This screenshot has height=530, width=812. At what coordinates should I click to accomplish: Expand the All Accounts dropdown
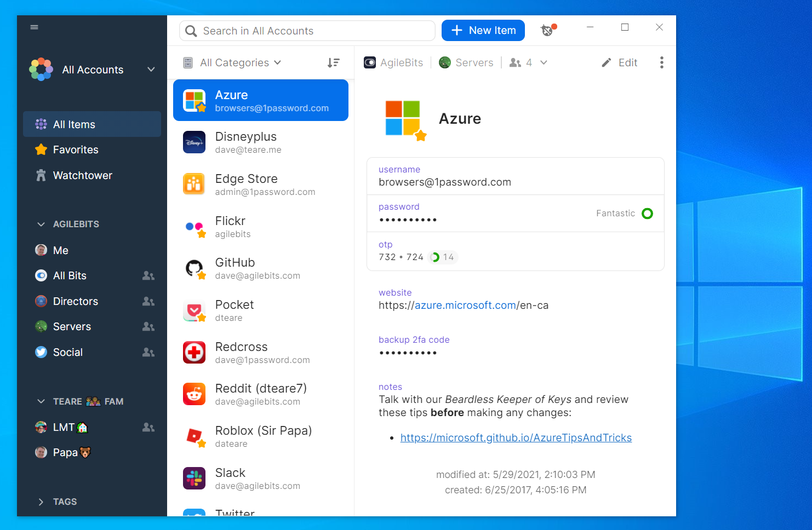pos(151,70)
